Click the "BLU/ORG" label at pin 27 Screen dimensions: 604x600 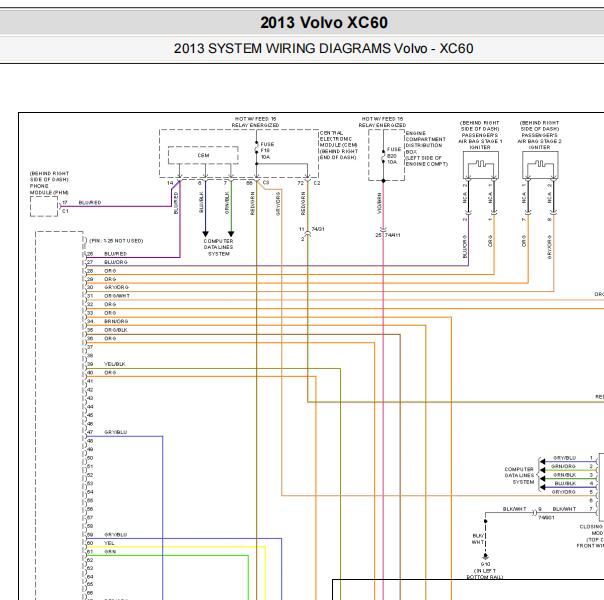[x=116, y=262]
